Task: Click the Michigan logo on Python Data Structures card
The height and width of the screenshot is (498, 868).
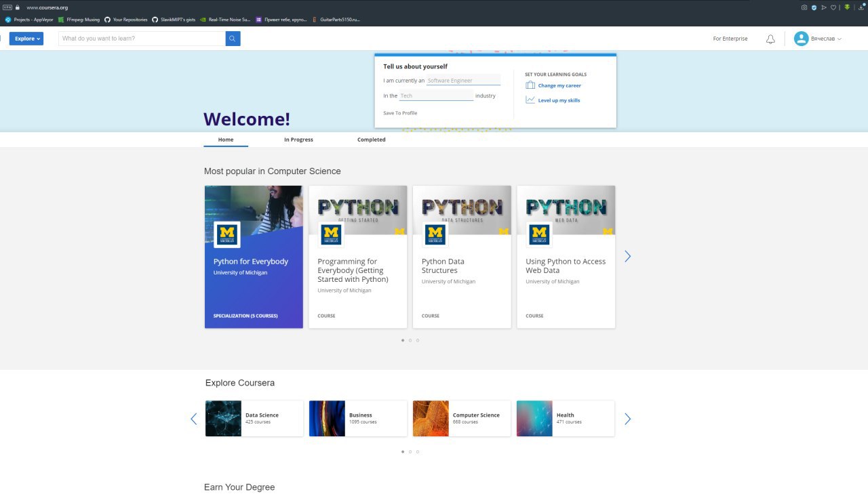Action: pyautogui.click(x=435, y=234)
